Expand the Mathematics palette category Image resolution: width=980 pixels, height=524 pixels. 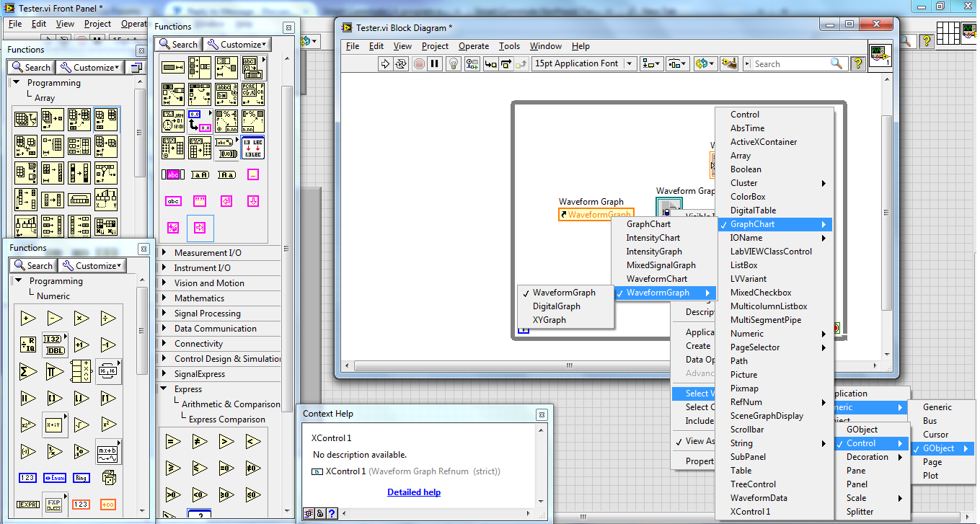[x=219, y=298]
